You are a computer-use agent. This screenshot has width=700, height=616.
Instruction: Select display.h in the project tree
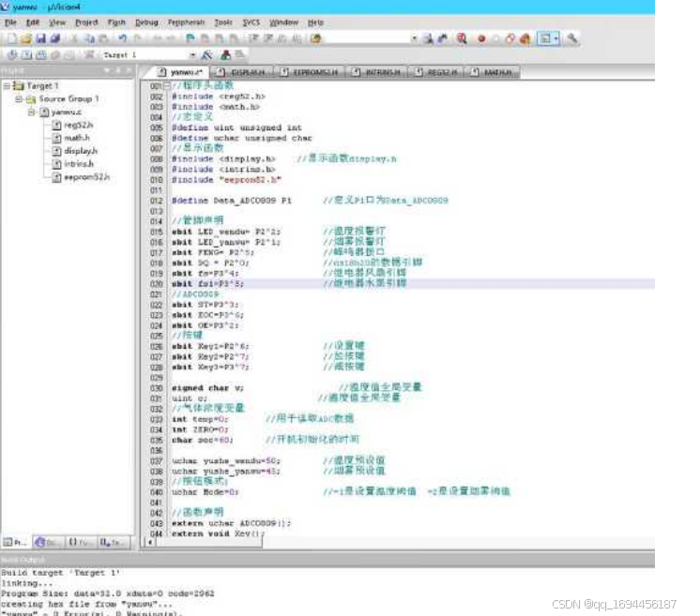74,151
